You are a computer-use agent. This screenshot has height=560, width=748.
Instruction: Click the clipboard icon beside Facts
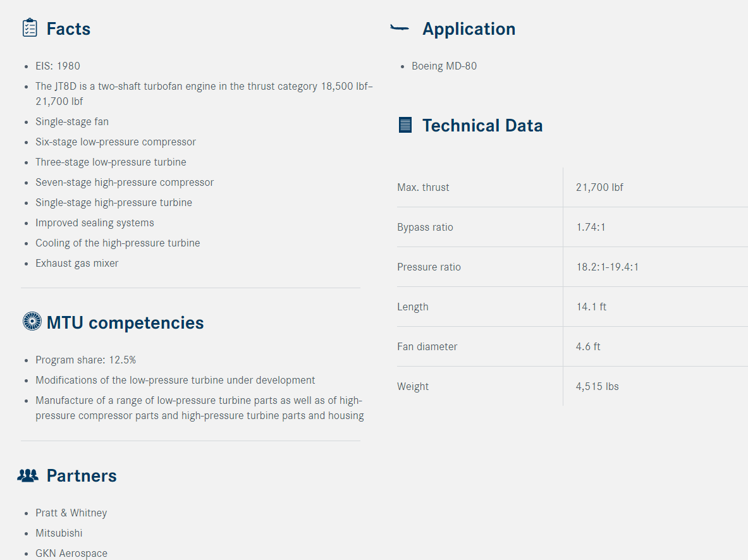point(30,28)
